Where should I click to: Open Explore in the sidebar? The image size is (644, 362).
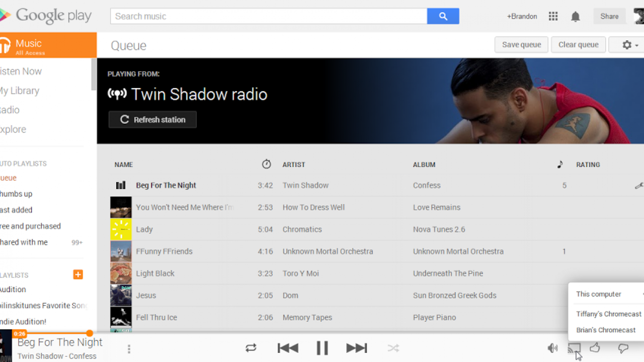click(13, 129)
